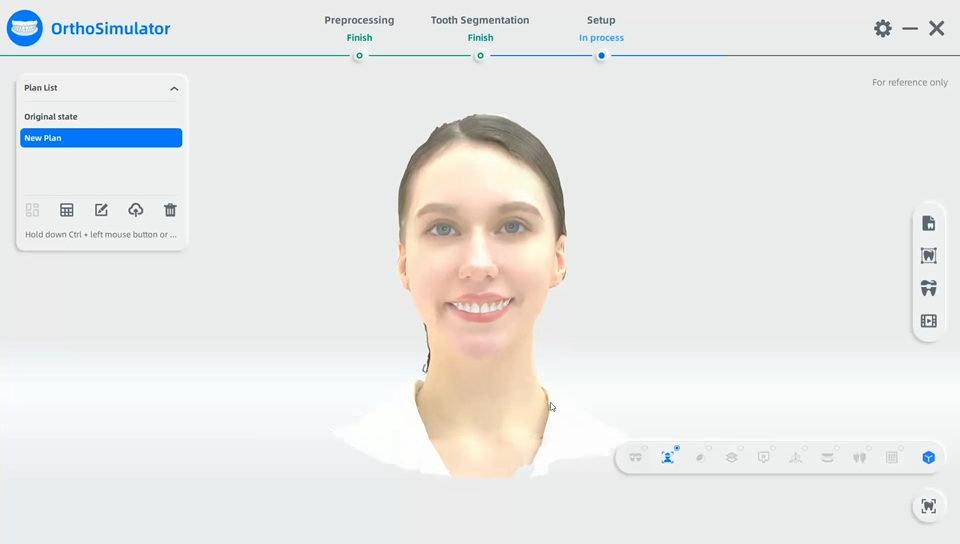Screen dimensions: 960x544
Task: Toggle the glasses display option
Action: (636, 458)
